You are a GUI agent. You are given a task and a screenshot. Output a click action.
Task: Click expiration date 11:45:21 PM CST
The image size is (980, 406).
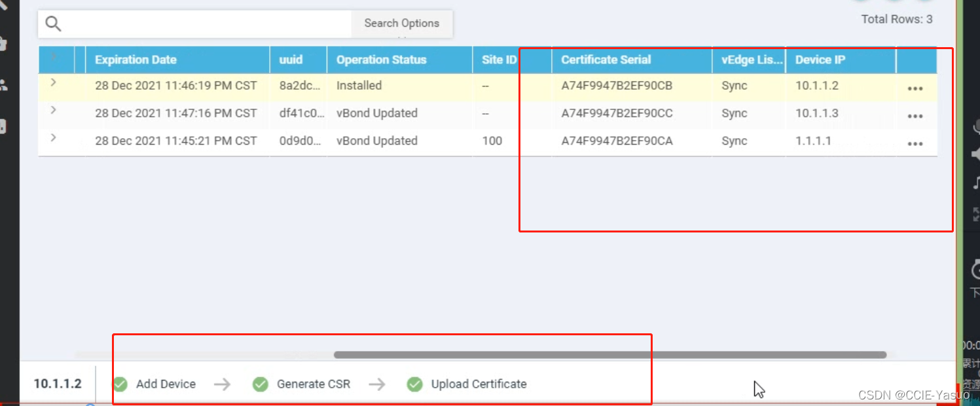point(176,141)
